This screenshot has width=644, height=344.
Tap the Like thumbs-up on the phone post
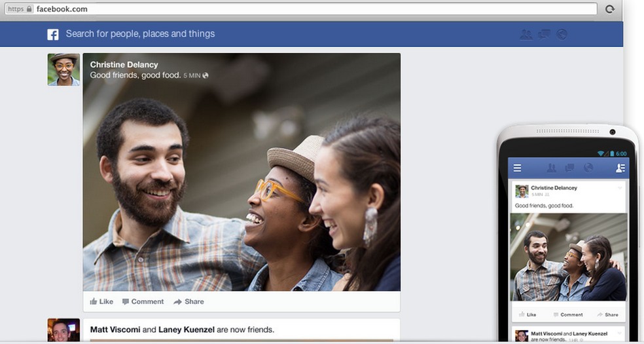click(x=522, y=315)
